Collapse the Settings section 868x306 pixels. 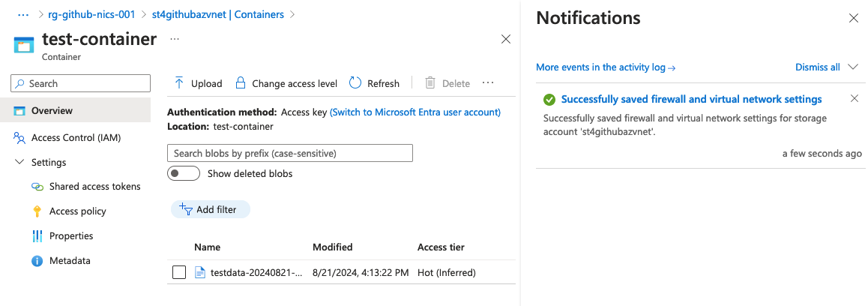(x=20, y=163)
